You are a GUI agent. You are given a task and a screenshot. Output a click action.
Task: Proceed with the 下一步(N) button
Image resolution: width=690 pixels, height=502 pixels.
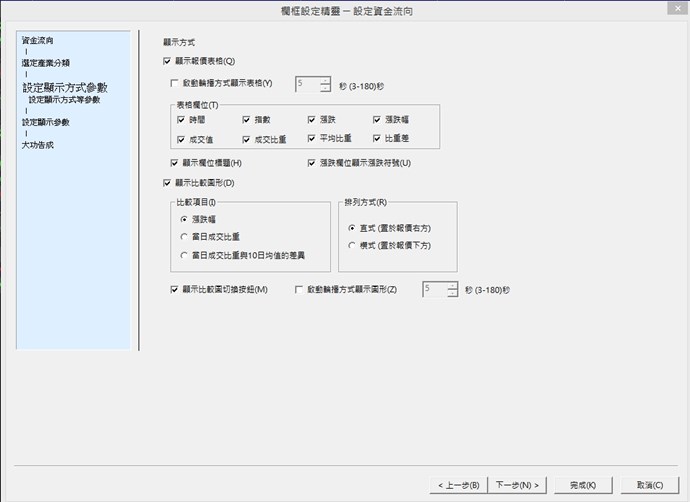[519, 485]
